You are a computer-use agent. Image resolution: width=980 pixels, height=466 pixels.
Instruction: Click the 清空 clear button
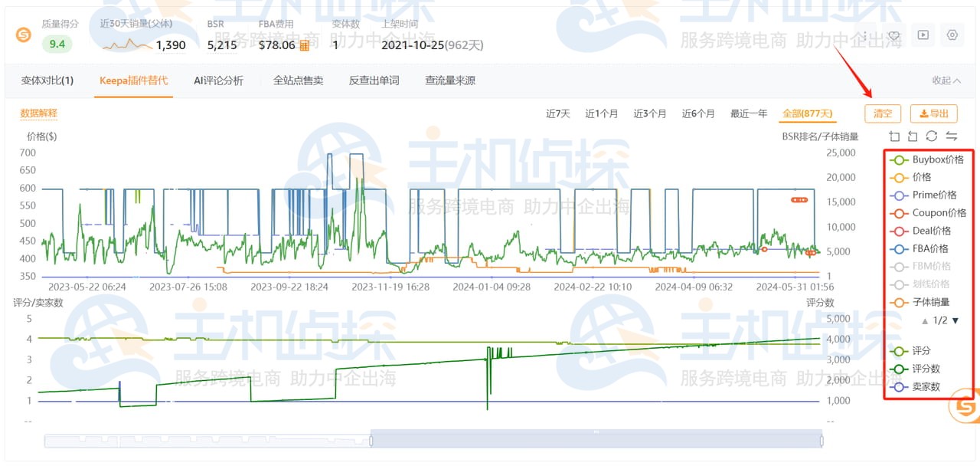pos(883,113)
